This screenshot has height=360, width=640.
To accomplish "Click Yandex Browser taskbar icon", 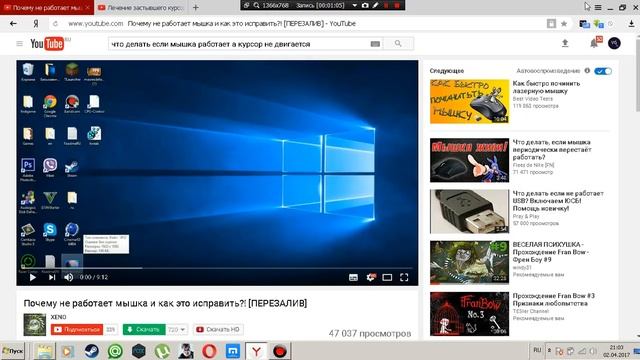I will point(256,351).
